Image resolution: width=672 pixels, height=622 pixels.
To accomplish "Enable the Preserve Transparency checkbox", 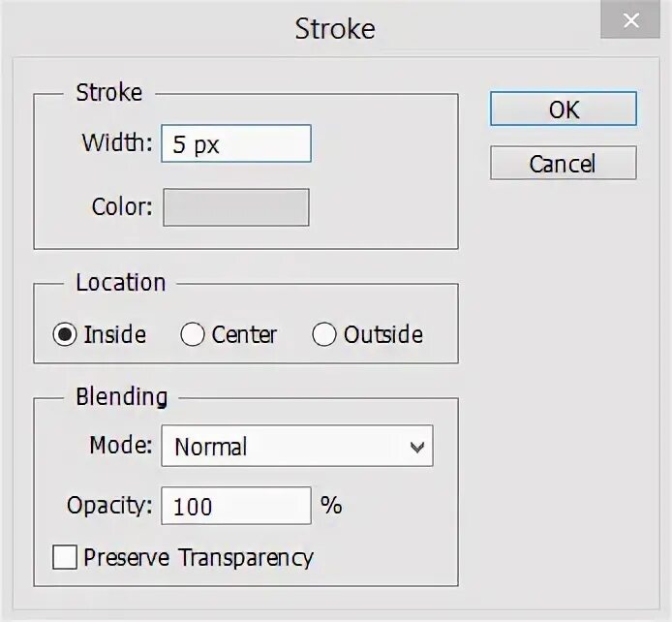I will coord(65,557).
